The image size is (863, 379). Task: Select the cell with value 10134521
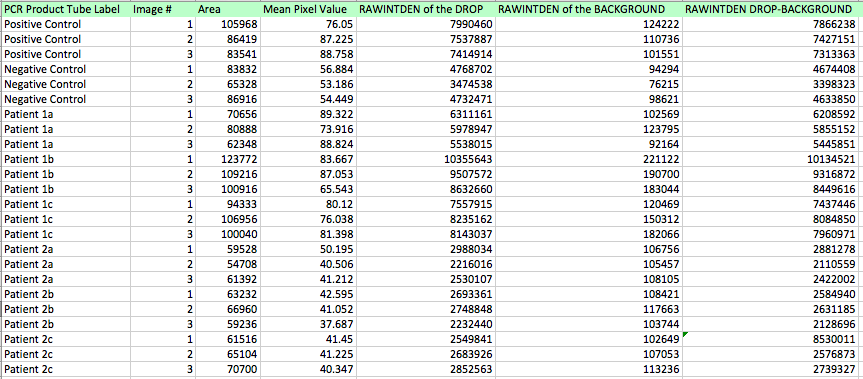click(772, 159)
